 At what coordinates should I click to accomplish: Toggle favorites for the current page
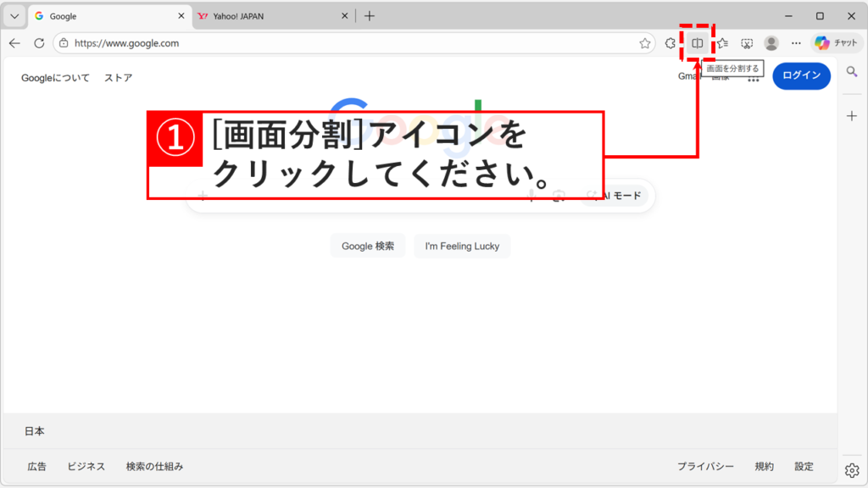tap(644, 42)
